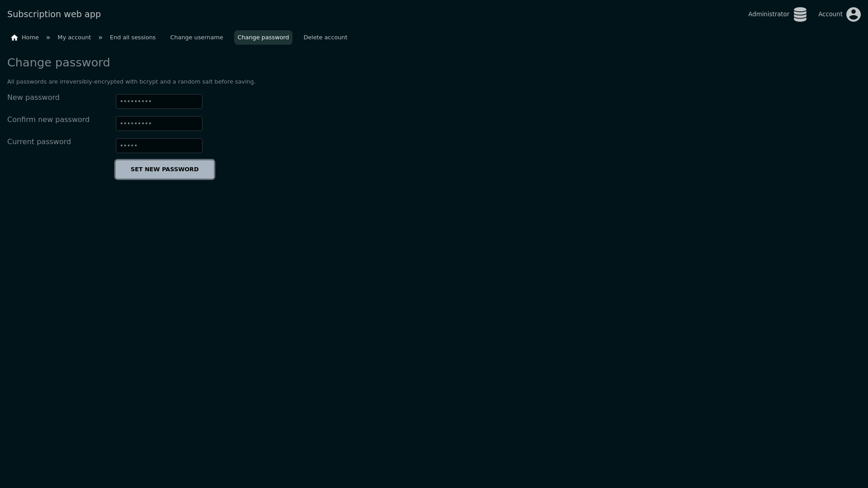Open the My account breadcrumb link
868x488 pixels.
coord(74,38)
